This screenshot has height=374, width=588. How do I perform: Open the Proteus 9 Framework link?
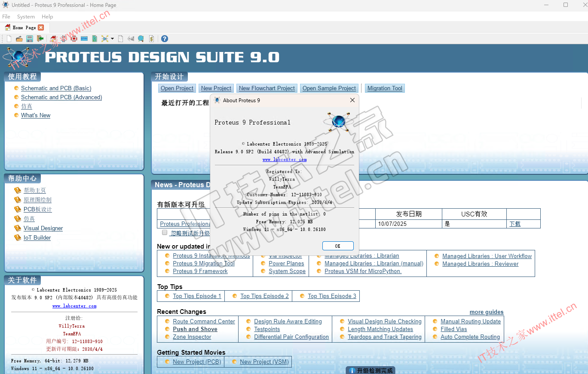[x=200, y=271]
